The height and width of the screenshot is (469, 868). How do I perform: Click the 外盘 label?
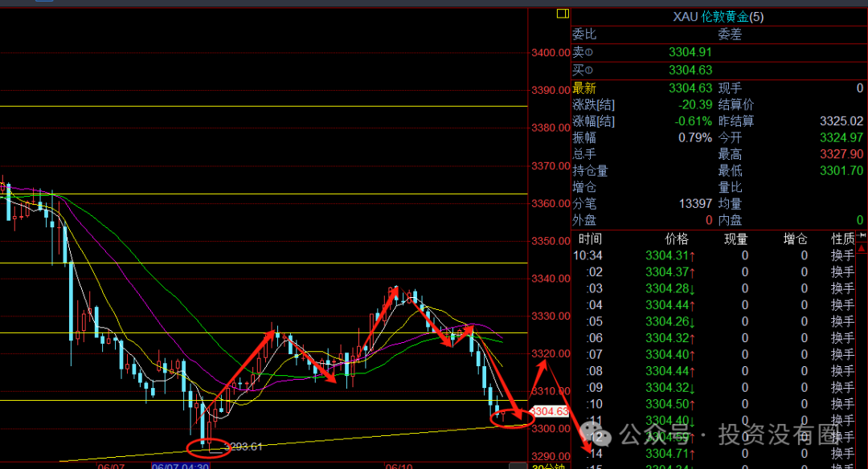click(x=584, y=220)
